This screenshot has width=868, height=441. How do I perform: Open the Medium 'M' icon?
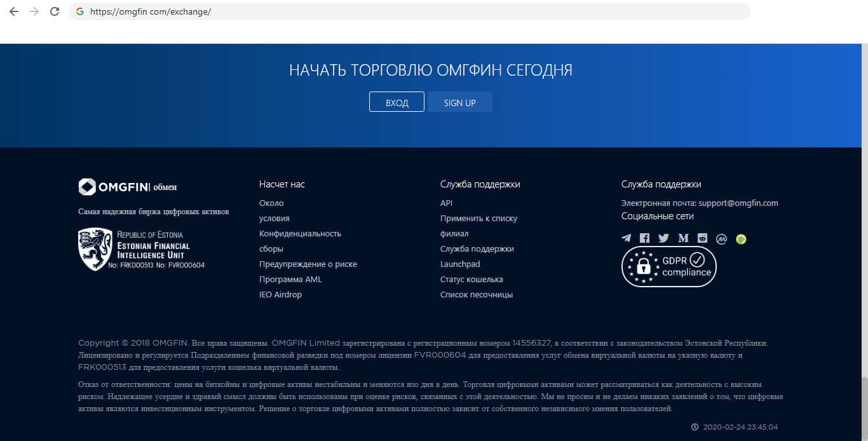pyautogui.click(x=684, y=238)
